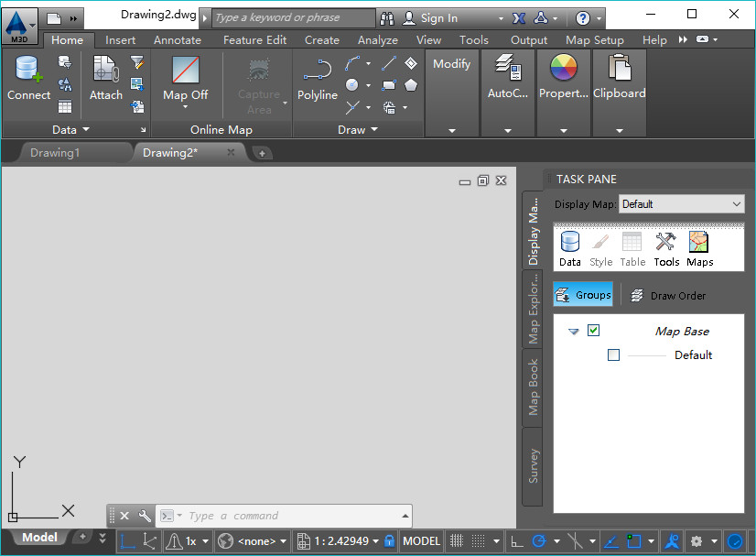Screen dimensions: 756x556
Task: Open the Autodesk Exchange X icon
Action: tap(519, 18)
